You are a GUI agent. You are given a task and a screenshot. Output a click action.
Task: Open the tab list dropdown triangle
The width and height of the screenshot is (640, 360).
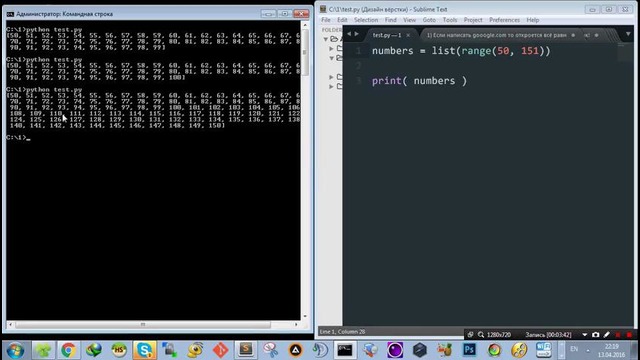click(x=628, y=35)
